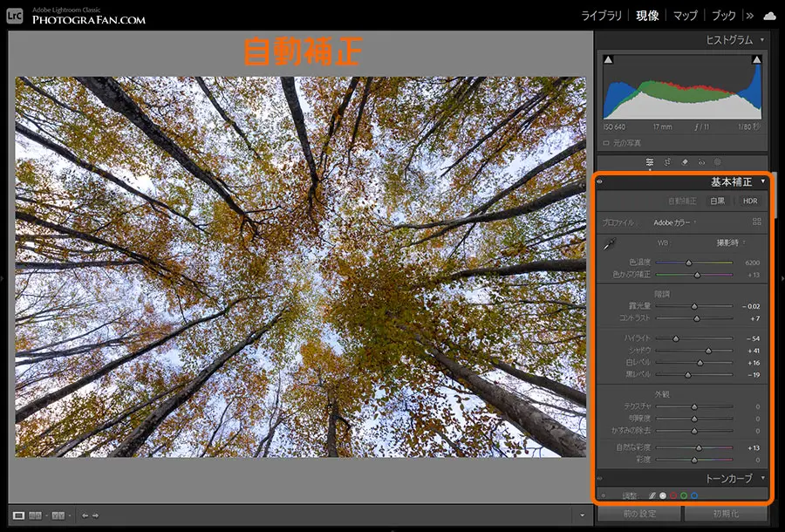Toggle 元の写真 original photo checkbox
The width and height of the screenshot is (785, 532).
tap(606, 143)
